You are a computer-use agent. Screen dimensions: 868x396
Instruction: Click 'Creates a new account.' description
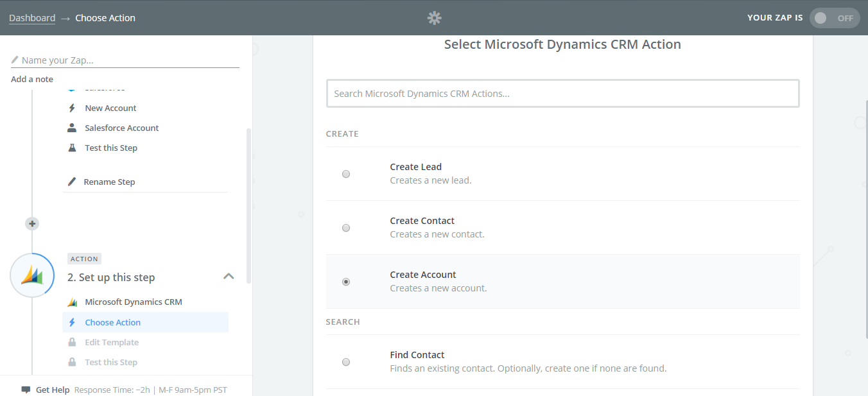tap(438, 288)
